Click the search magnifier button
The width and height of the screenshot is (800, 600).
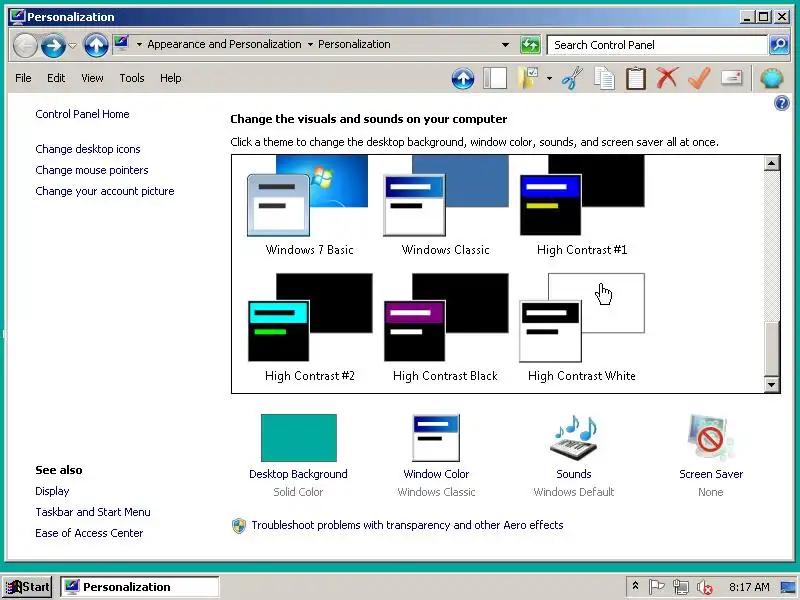click(779, 45)
